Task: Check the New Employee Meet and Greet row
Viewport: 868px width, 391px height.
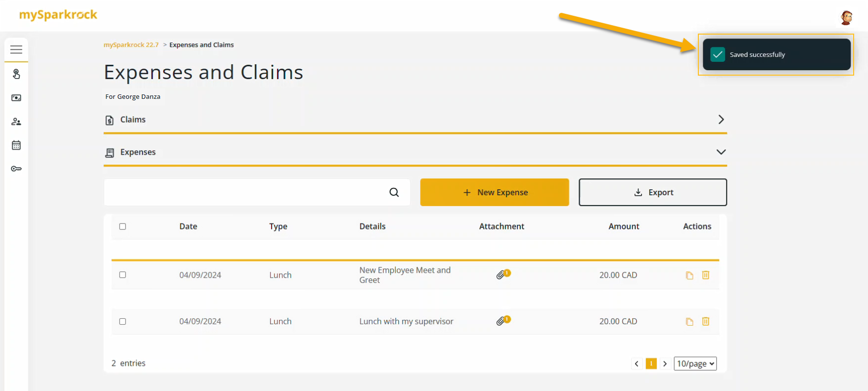Action: [123, 275]
